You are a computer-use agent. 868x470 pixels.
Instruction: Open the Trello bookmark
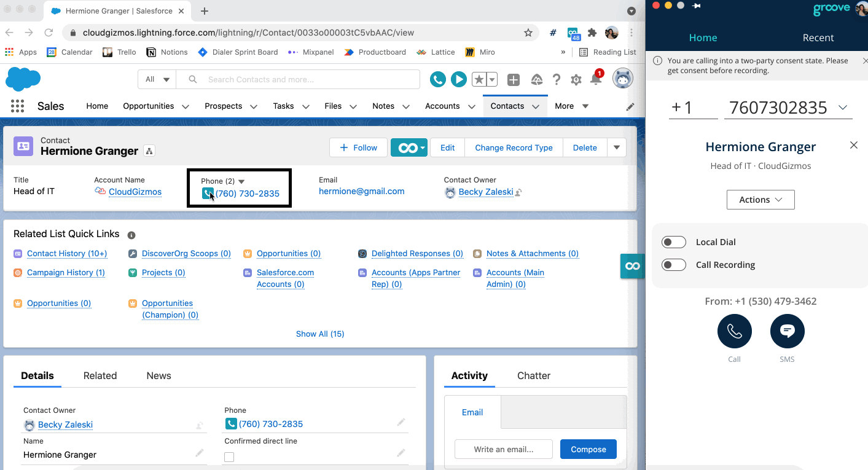tap(120, 52)
